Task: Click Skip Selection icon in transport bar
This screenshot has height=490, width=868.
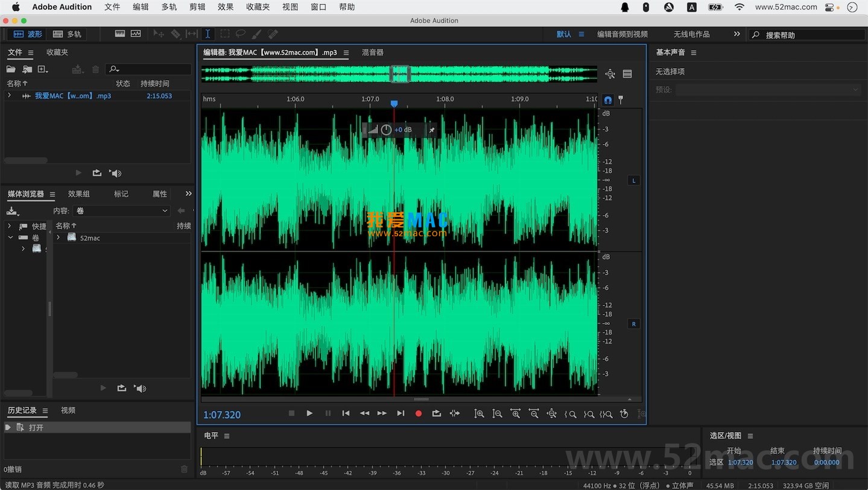Action: [455, 413]
